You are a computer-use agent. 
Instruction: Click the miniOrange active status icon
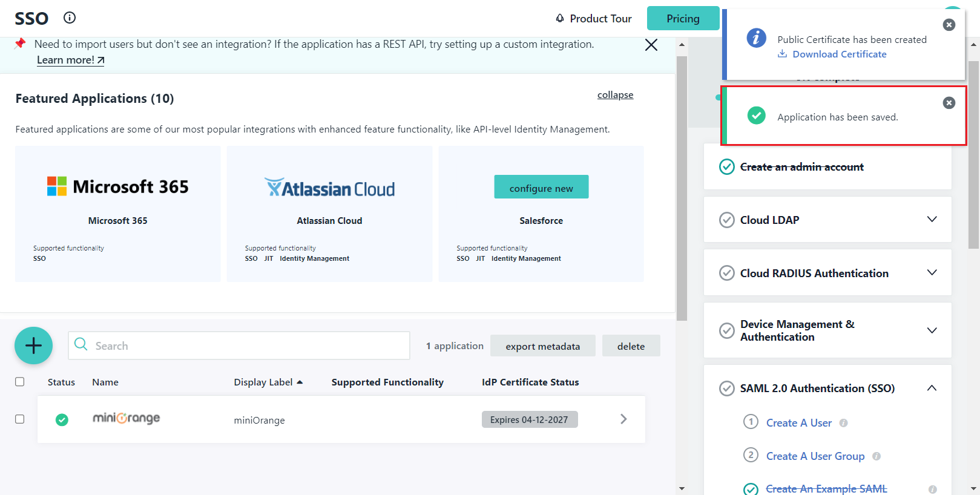pos(62,419)
